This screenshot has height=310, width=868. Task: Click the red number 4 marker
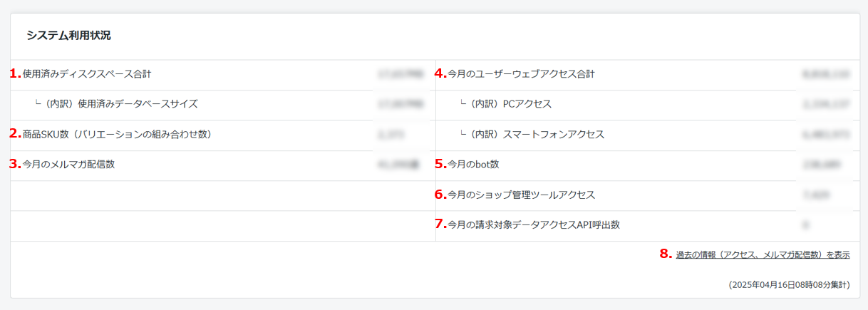(x=440, y=73)
